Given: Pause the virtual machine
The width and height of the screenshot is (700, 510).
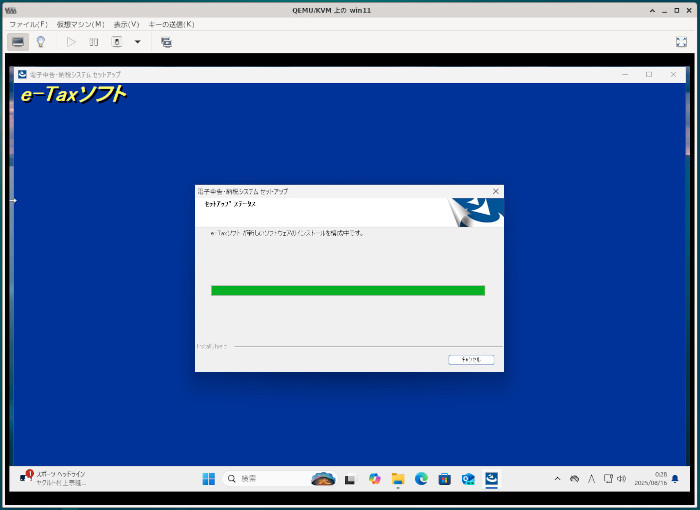Looking at the screenshot, I should coord(94,42).
